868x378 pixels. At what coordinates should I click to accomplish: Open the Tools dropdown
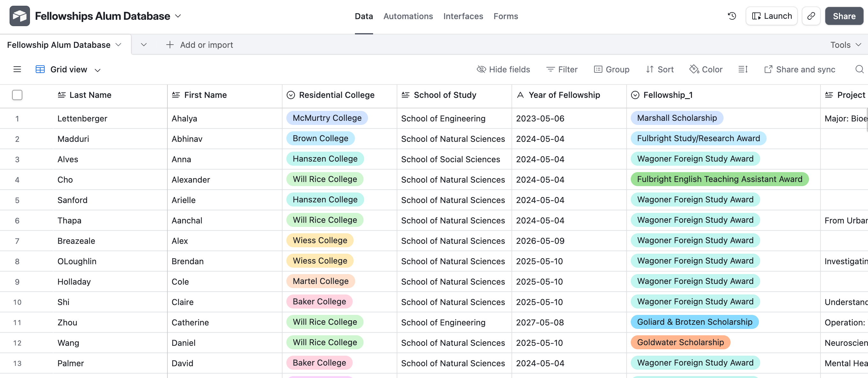click(x=846, y=45)
